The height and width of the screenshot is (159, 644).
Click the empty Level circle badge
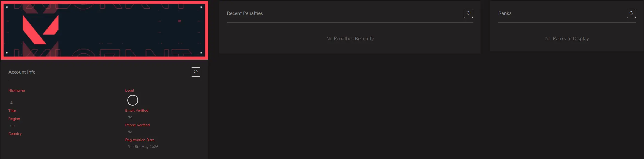coord(132,100)
